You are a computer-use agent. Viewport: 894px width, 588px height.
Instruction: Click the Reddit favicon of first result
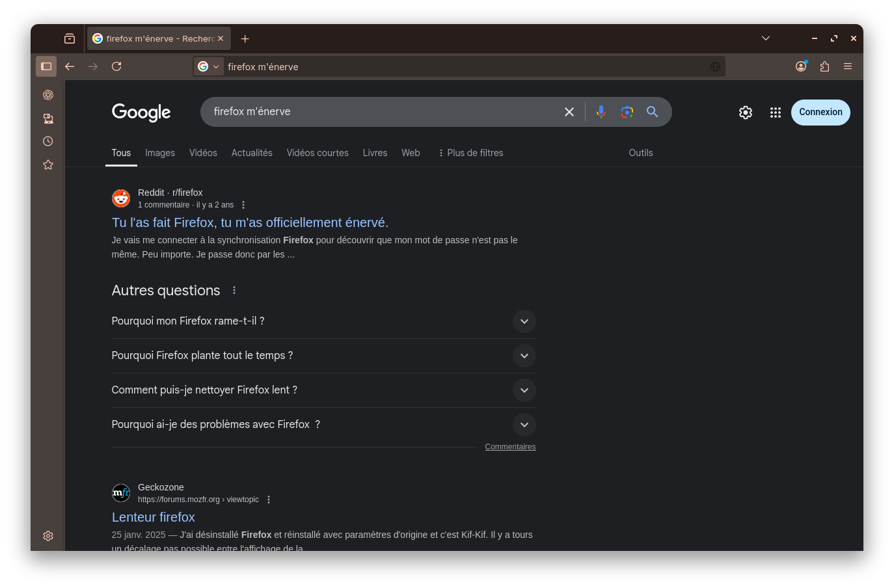pyautogui.click(x=121, y=198)
